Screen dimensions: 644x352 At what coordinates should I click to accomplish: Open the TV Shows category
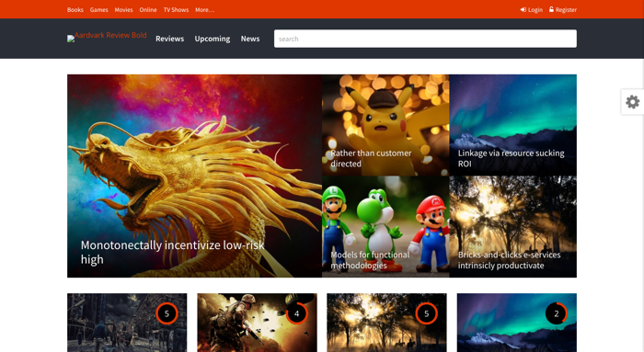click(x=176, y=10)
